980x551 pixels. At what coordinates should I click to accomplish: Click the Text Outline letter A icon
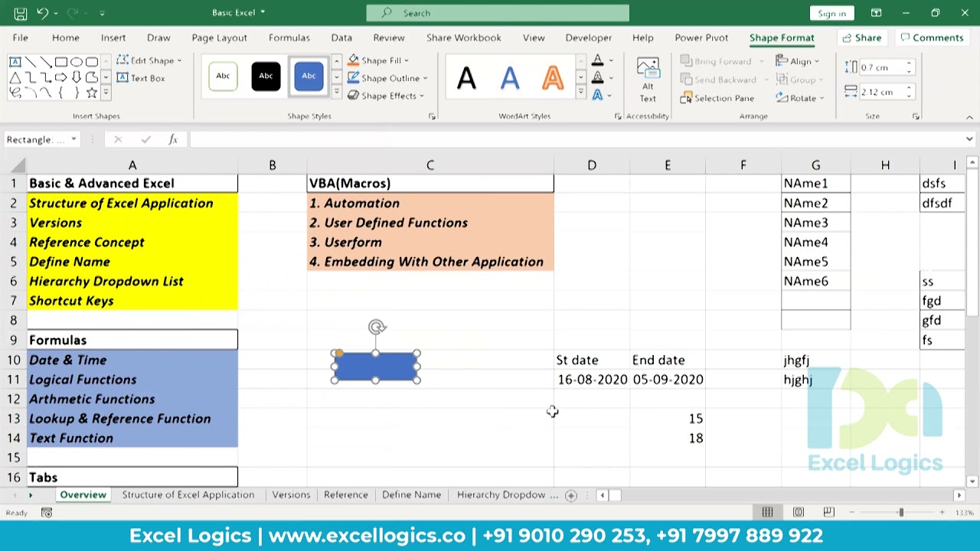pos(598,78)
